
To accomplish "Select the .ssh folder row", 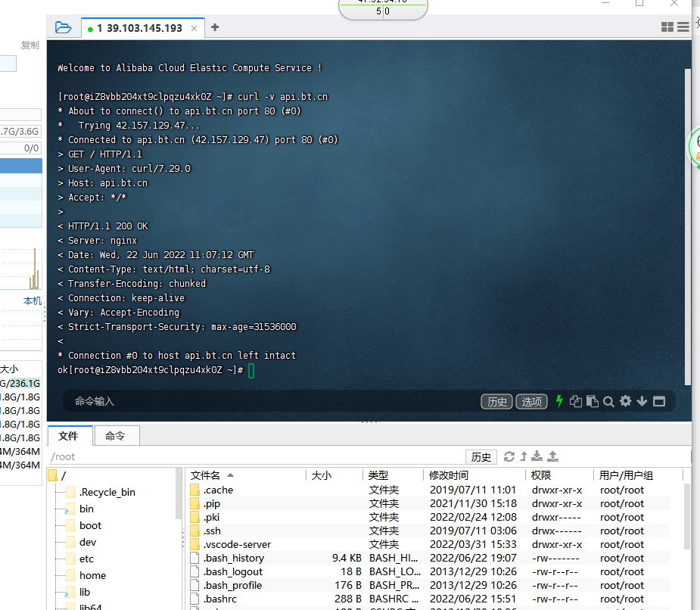I will point(428,531).
